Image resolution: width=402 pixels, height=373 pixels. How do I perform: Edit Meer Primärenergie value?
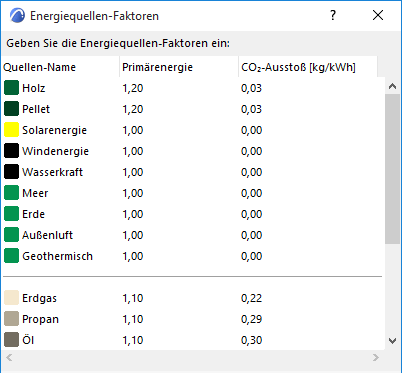pyautogui.click(x=133, y=193)
